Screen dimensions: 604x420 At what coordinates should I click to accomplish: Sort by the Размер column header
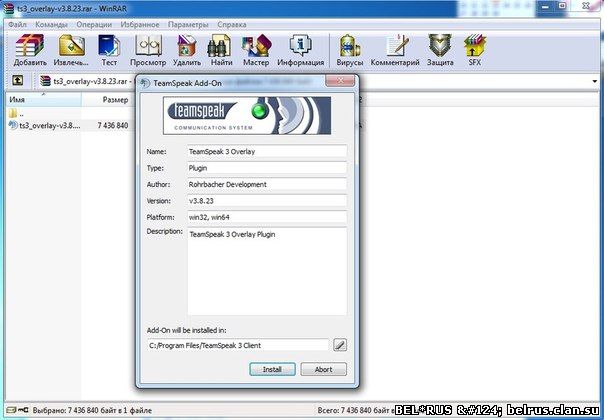click(108, 99)
